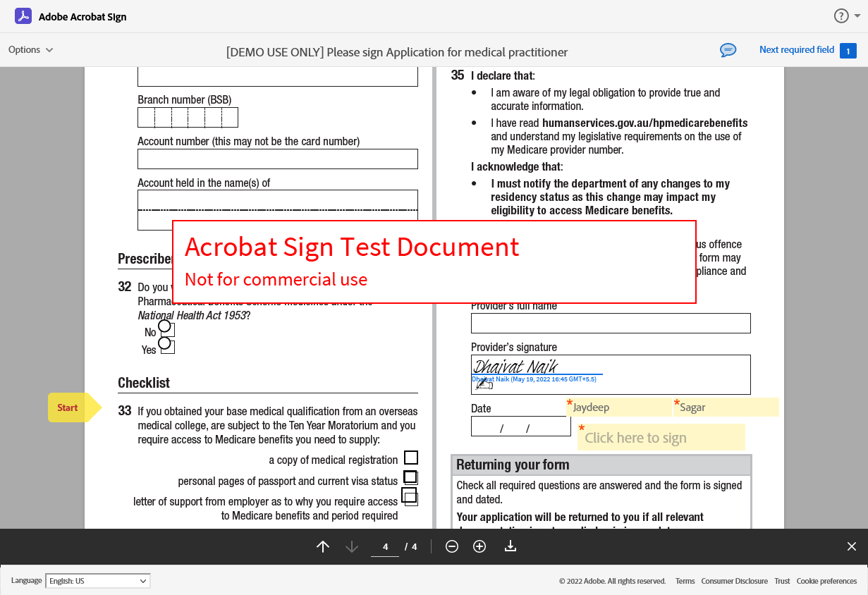This screenshot has height=595, width=868.
Task: Go to next page arrow
Action: 352,546
